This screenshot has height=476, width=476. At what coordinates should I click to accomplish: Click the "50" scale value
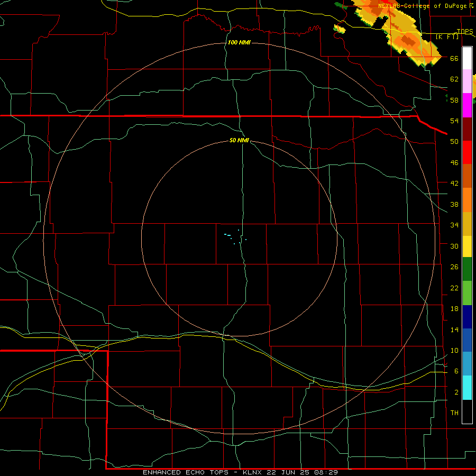(x=454, y=141)
